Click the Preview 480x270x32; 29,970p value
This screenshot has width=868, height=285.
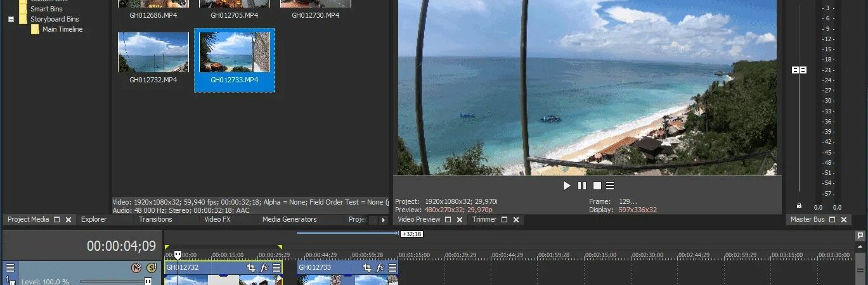458,210
